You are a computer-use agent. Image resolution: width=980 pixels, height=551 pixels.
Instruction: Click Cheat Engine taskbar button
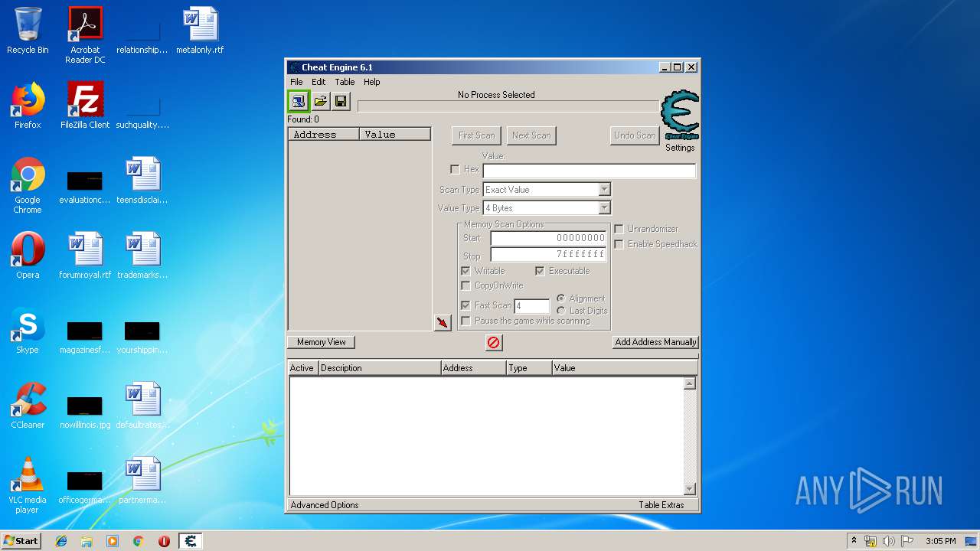coord(191,541)
